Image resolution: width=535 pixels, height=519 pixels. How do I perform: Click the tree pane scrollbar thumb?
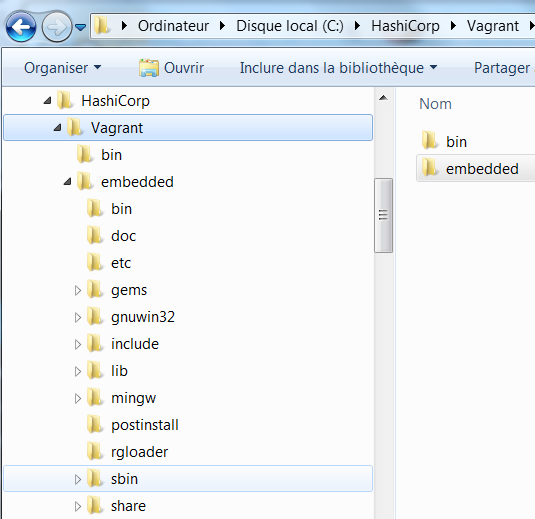point(384,215)
